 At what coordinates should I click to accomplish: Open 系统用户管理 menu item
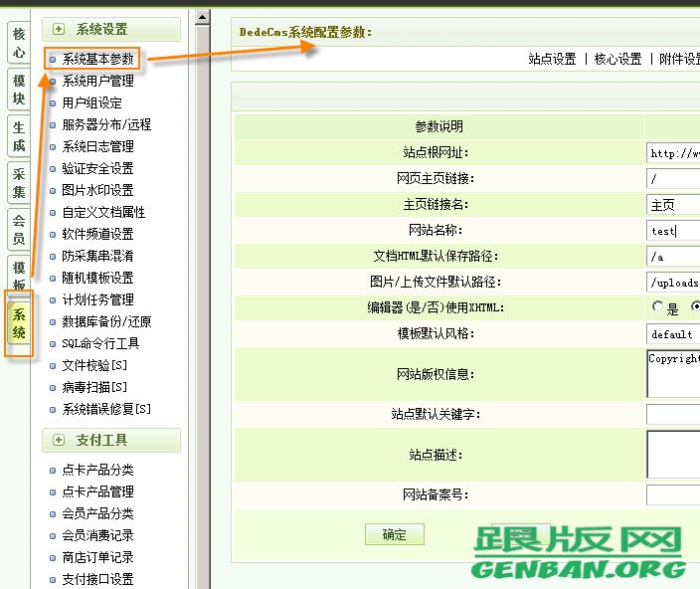[x=97, y=81]
